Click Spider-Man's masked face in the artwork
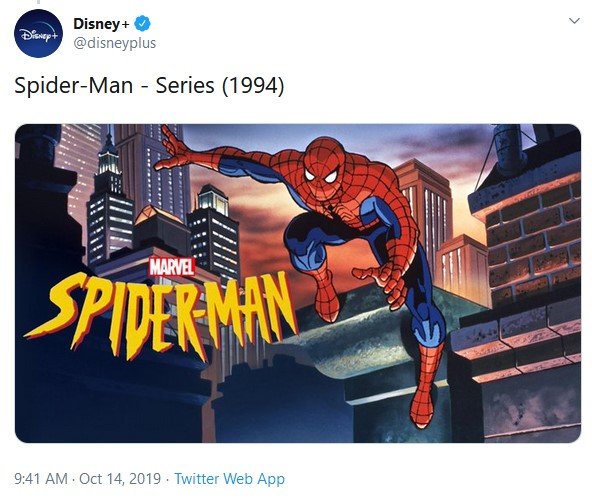The width and height of the screenshot is (592, 501). pos(325,172)
